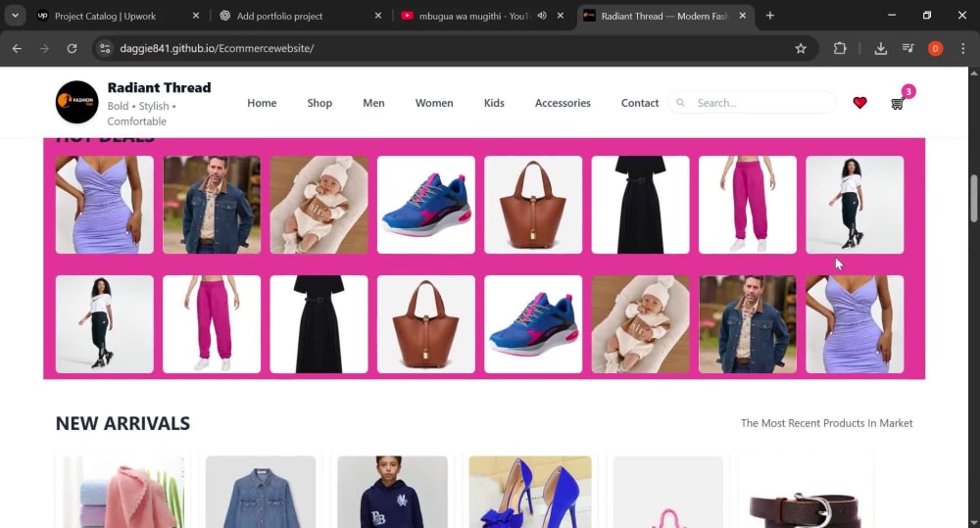This screenshot has height=528, width=980.
Task: Open the blue high heels new arrival
Action: point(530,492)
